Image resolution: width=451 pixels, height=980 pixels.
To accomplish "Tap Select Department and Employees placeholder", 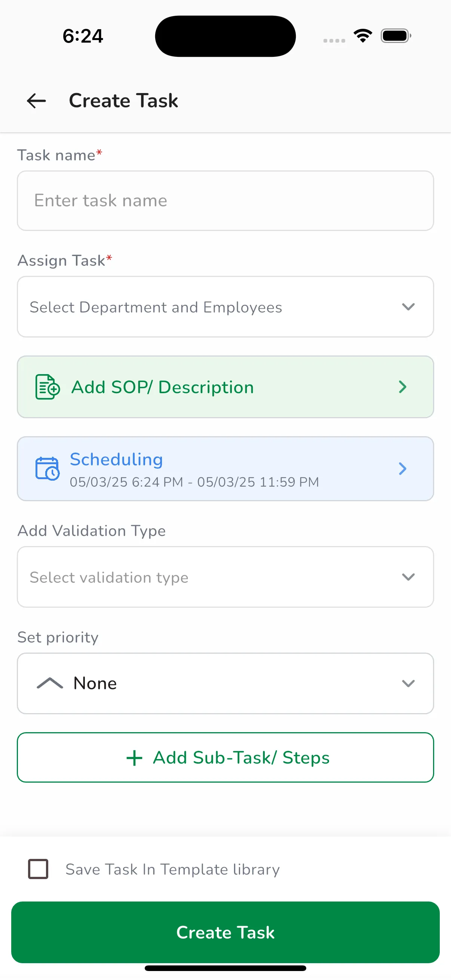I will coord(156,307).
